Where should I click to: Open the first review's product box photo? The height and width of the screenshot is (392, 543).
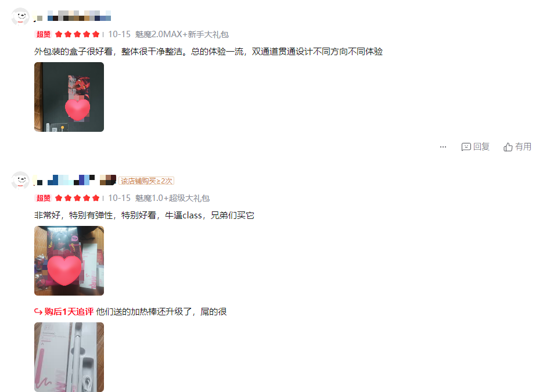[69, 97]
